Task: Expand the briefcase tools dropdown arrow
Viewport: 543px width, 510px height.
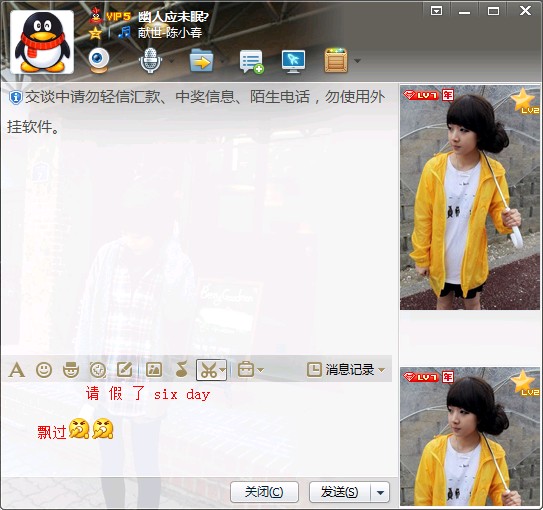Action: coord(260,370)
